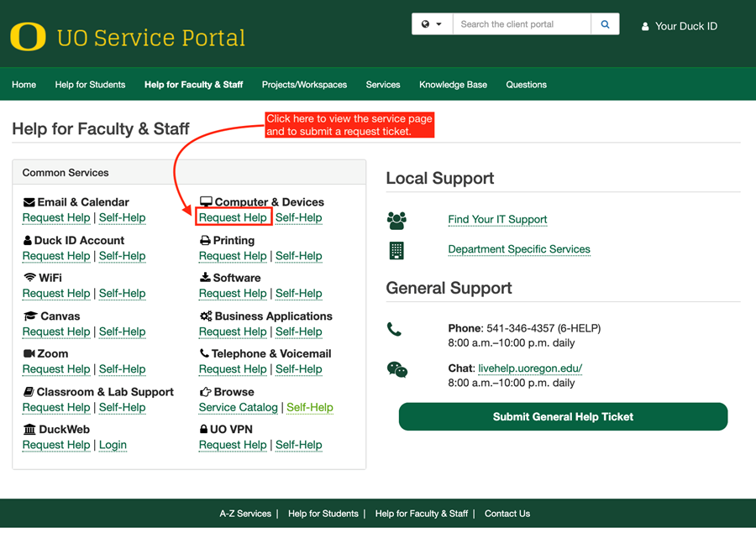Viewport: 756px width, 543px height.
Task: Click Self-Help under Email & Calendar
Action: tap(123, 217)
